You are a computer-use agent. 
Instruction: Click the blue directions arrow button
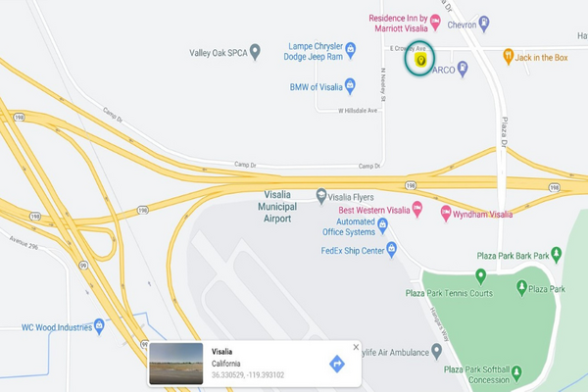pos(337,364)
